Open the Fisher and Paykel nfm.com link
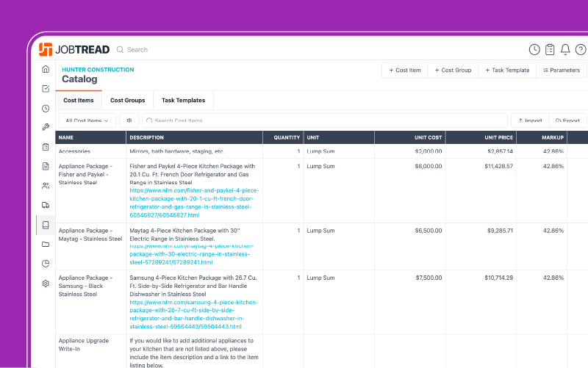The height and width of the screenshot is (368, 588). tap(194, 203)
